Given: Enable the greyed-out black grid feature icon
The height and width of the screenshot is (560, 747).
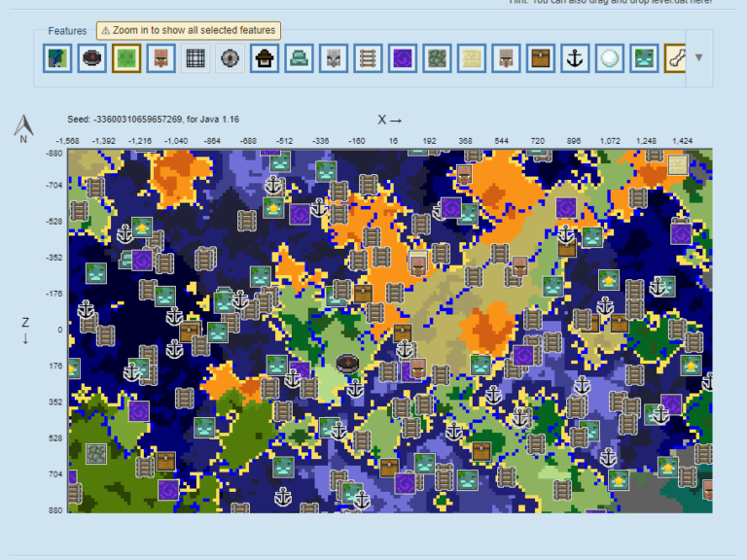Looking at the screenshot, I should coord(196,58).
